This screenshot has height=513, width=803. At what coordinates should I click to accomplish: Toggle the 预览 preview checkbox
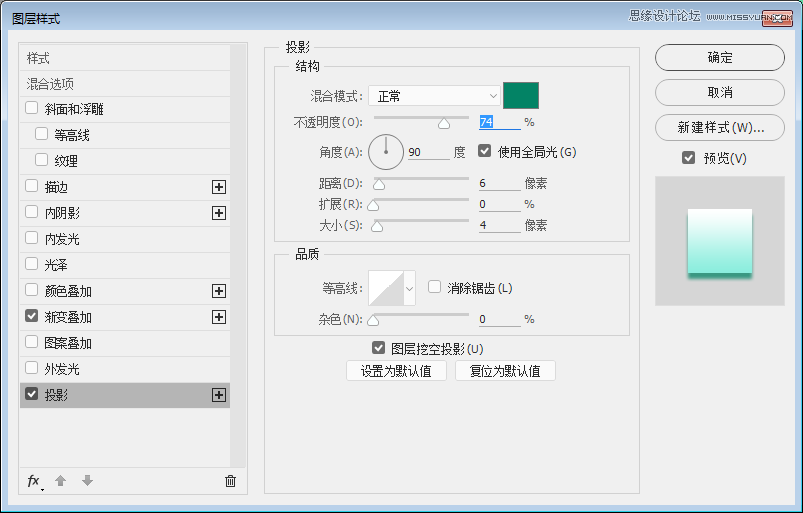689,158
